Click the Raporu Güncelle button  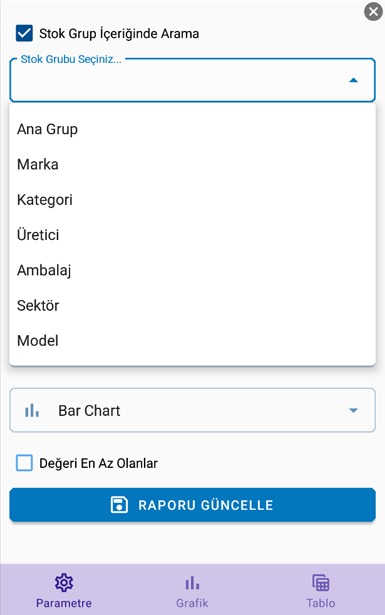(x=192, y=505)
